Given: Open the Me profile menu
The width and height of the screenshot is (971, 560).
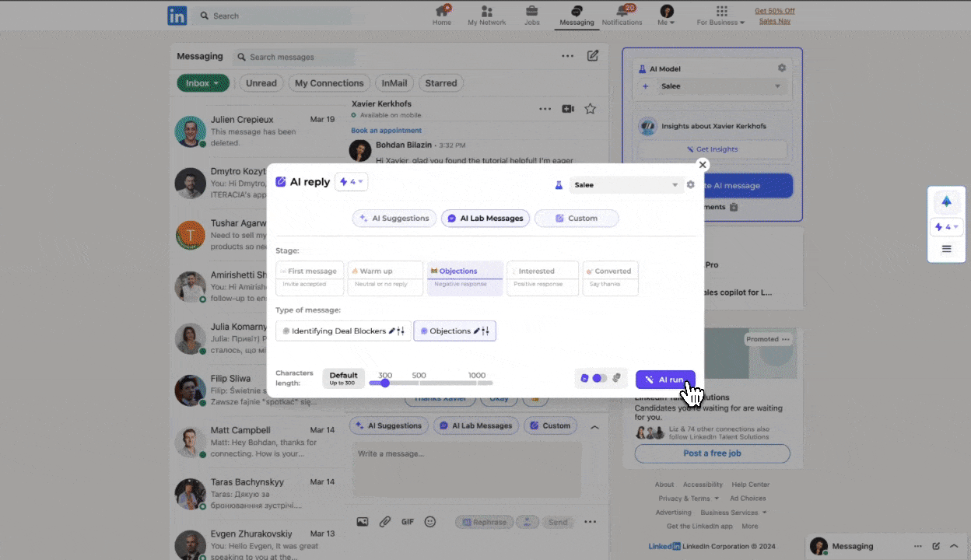Looking at the screenshot, I should point(667,15).
